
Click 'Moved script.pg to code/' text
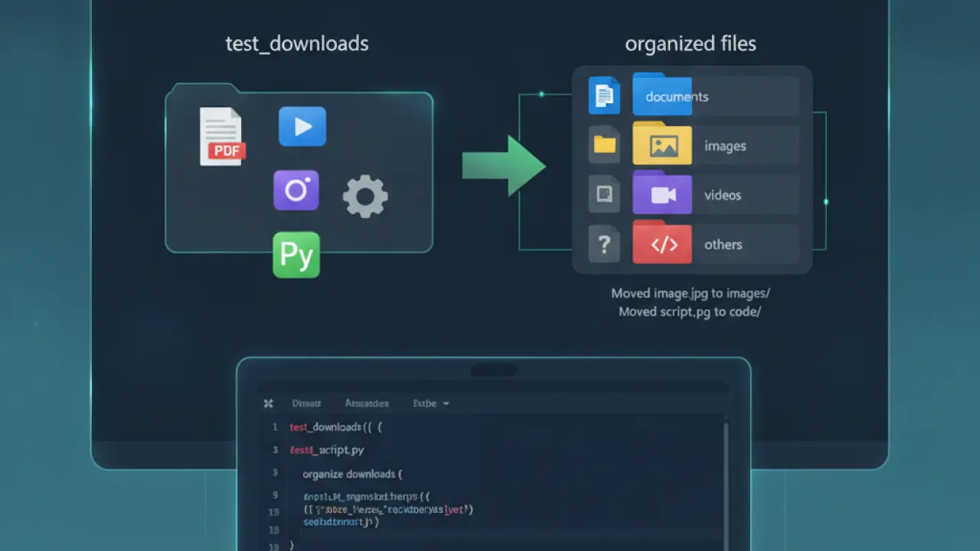(690, 311)
